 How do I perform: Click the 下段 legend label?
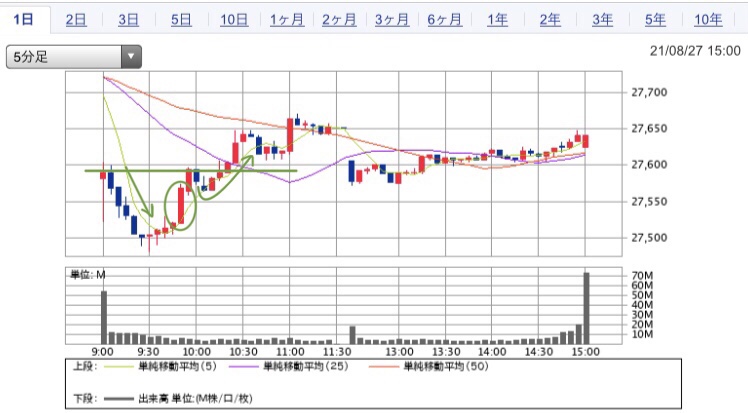click(85, 398)
